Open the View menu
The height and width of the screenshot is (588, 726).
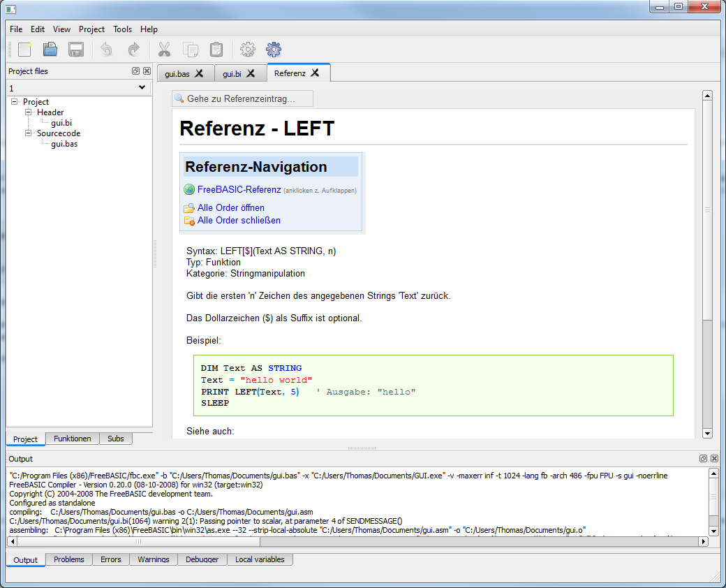(61, 29)
